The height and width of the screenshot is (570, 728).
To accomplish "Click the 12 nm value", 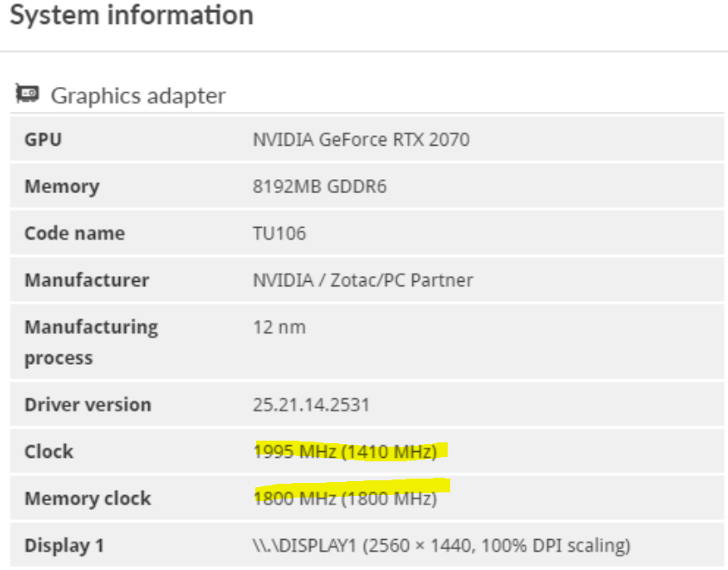I will tap(279, 327).
